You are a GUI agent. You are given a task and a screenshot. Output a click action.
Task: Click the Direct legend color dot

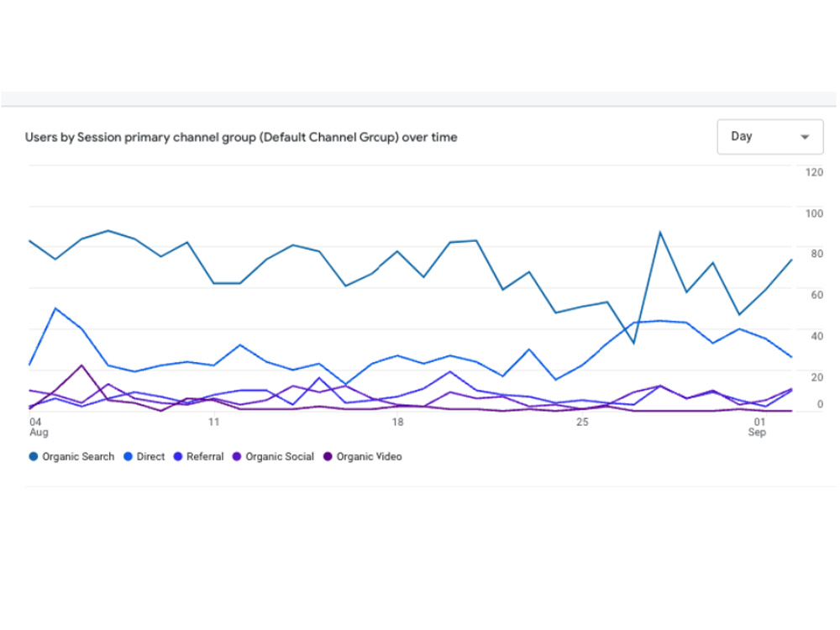pos(128,456)
